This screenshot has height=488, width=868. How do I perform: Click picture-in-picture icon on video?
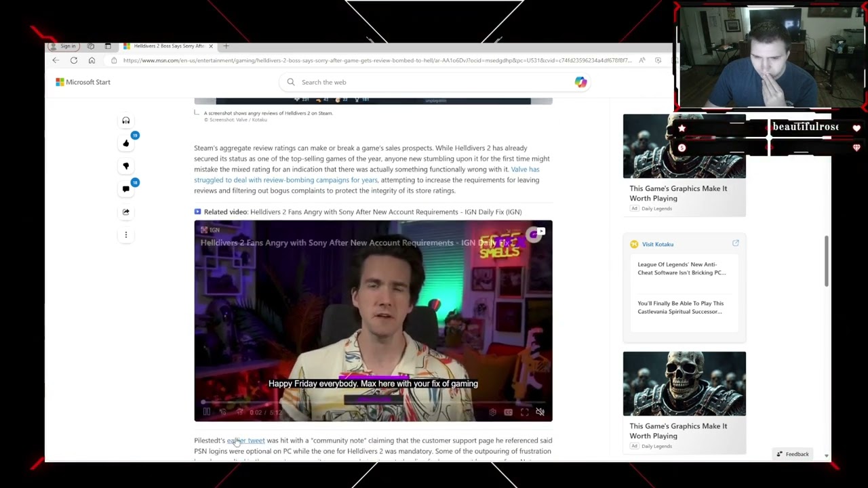540,232
